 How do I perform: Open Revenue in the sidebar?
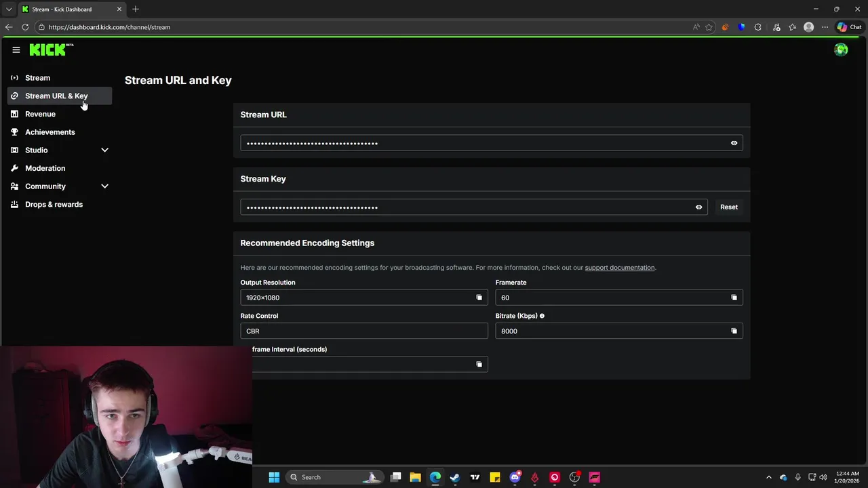coord(60,114)
